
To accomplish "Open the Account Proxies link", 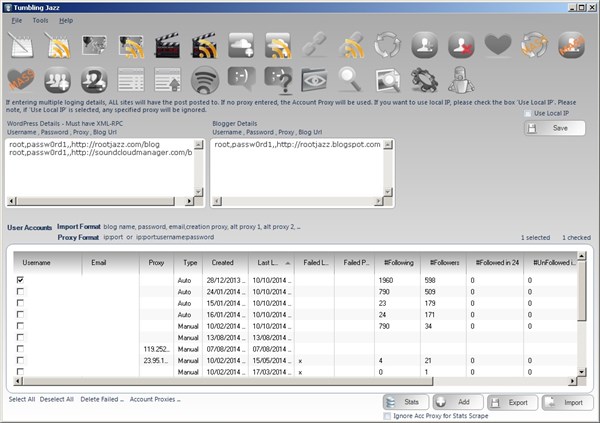I will click(x=155, y=399).
